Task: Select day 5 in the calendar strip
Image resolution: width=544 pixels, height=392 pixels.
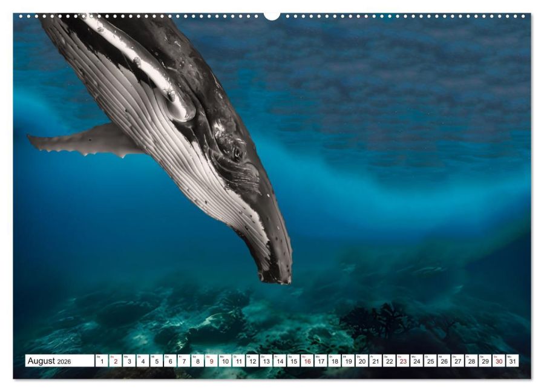Action: pyautogui.click(x=157, y=361)
